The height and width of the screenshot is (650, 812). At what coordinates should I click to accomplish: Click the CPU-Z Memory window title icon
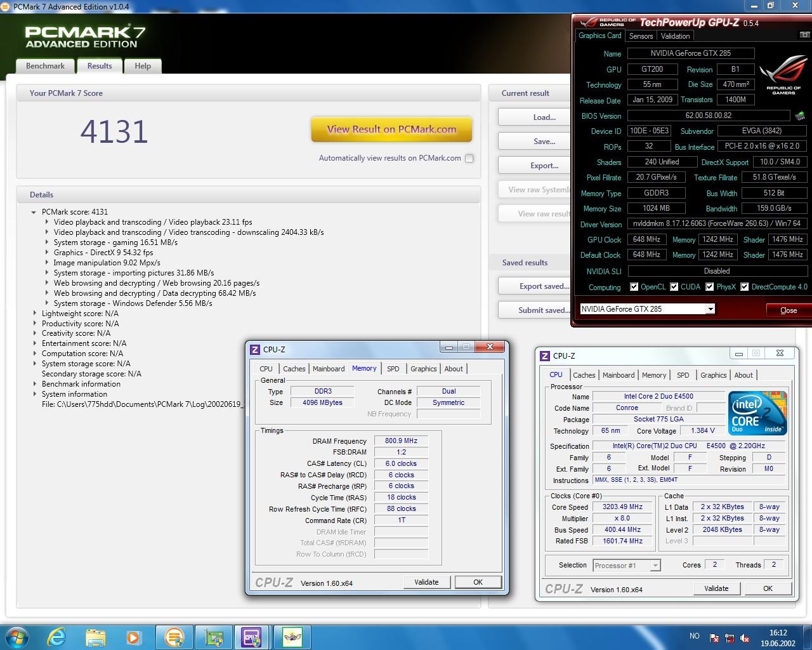[255, 349]
